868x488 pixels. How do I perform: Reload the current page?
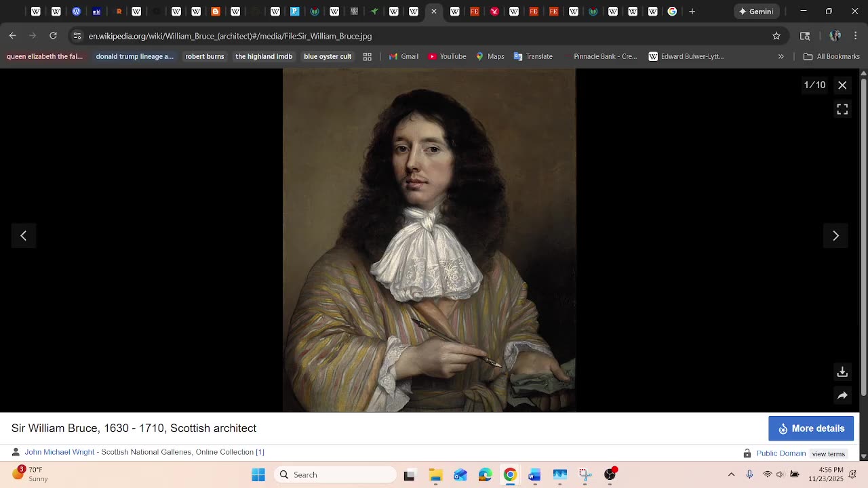click(x=53, y=36)
